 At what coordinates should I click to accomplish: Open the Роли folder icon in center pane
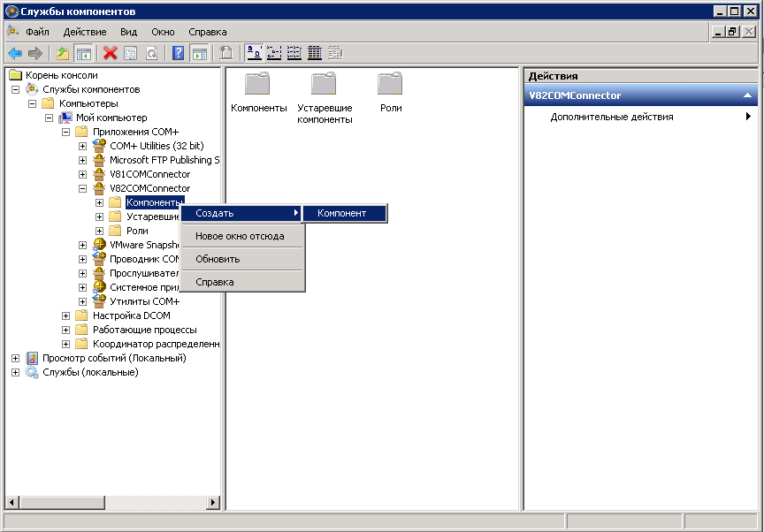coord(390,85)
